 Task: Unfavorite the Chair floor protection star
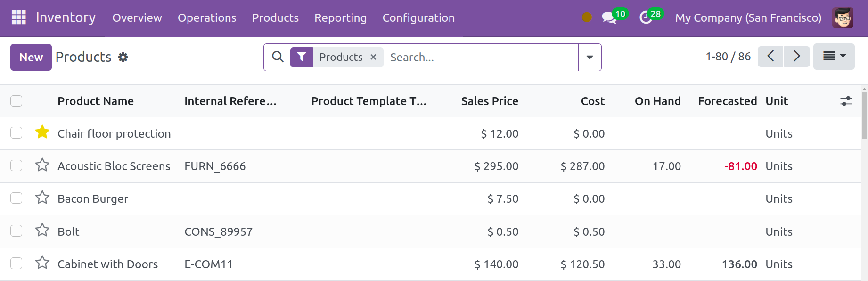click(x=42, y=132)
